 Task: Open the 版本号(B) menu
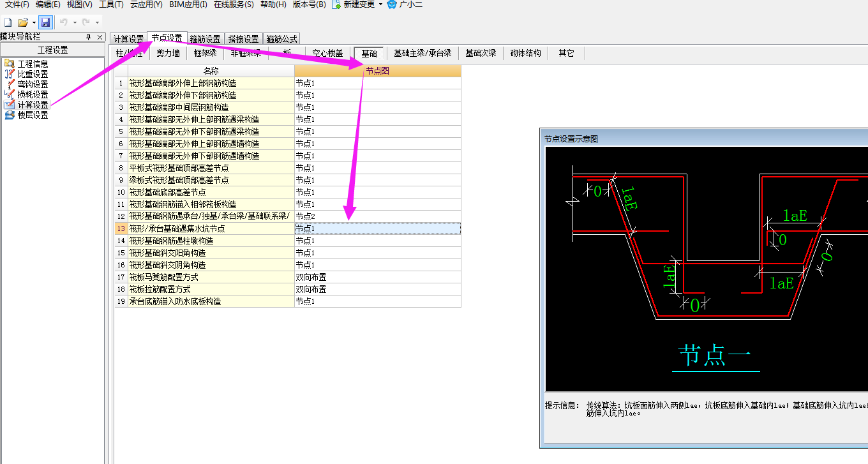310,4
